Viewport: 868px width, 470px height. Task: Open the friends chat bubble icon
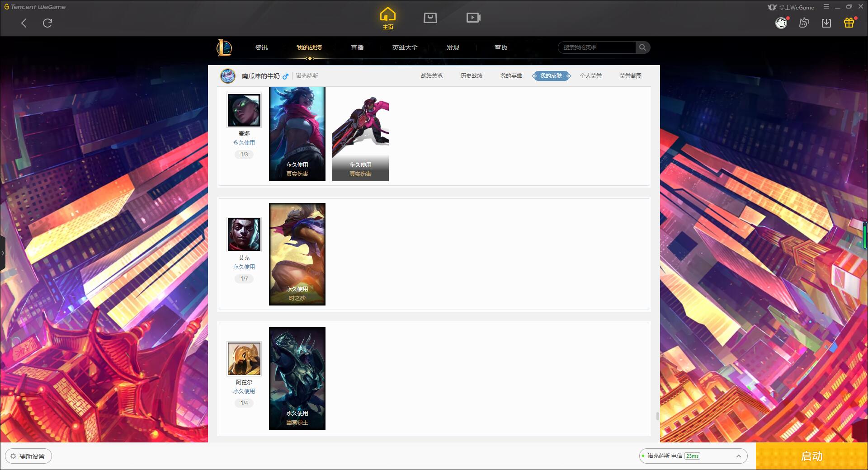[x=804, y=23]
